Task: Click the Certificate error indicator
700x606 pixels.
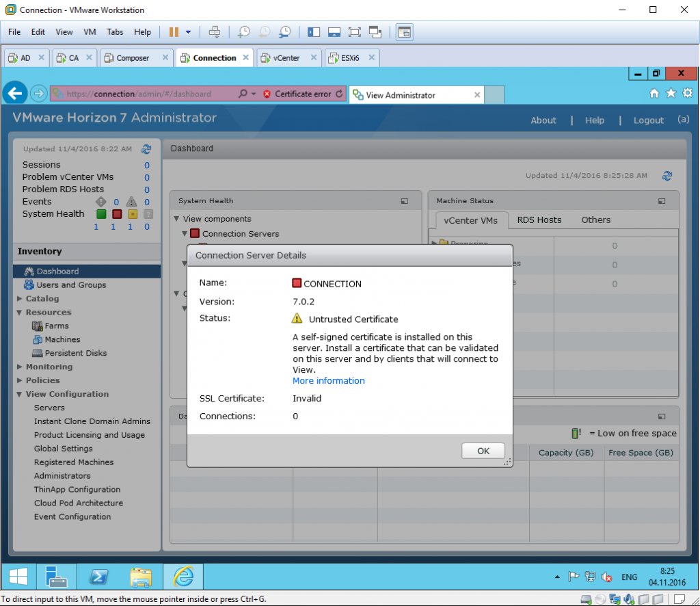Action: [298, 94]
